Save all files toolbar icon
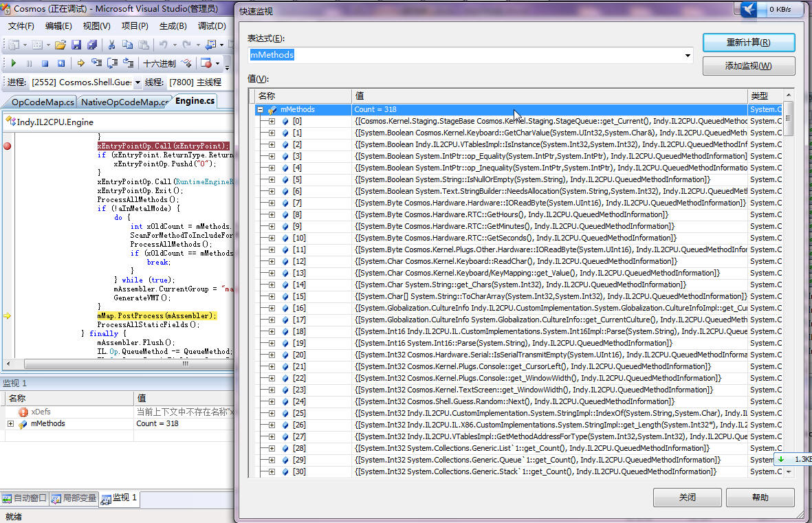The image size is (812, 523). (x=92, y=45)
